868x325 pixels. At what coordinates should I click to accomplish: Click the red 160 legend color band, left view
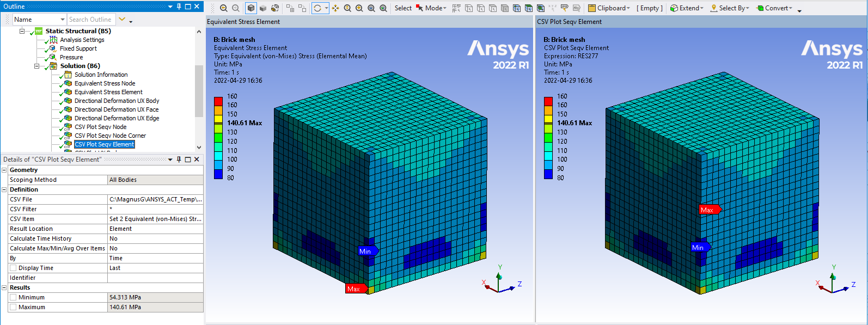[218, 101]
